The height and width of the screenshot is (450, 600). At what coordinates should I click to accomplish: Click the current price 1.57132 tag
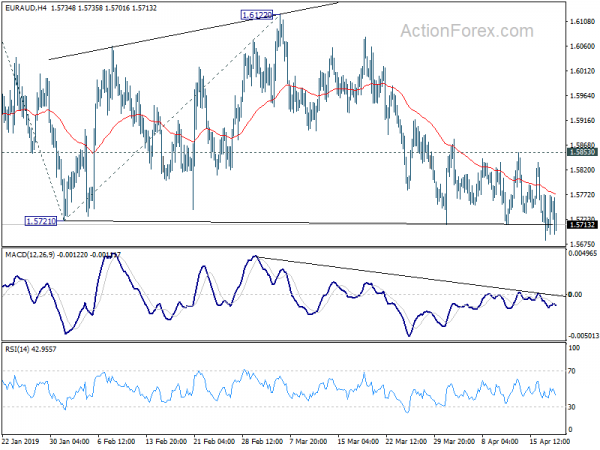point(582,225)
